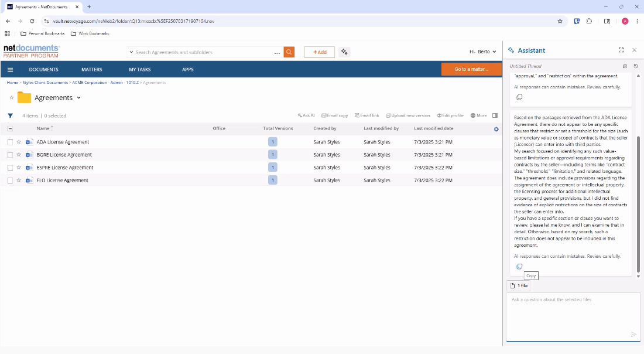Copy the earlier Assistant response above
Screen dimensions: 644x354
coord(519,97)
